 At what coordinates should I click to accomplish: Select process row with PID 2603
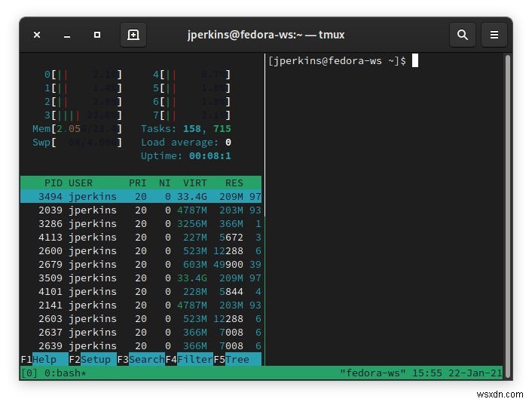pos(141,319)
